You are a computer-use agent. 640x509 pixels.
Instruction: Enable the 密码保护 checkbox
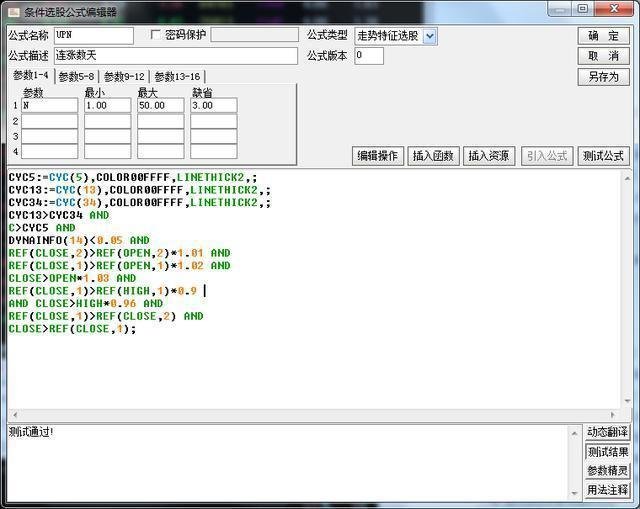coord(155,35)
